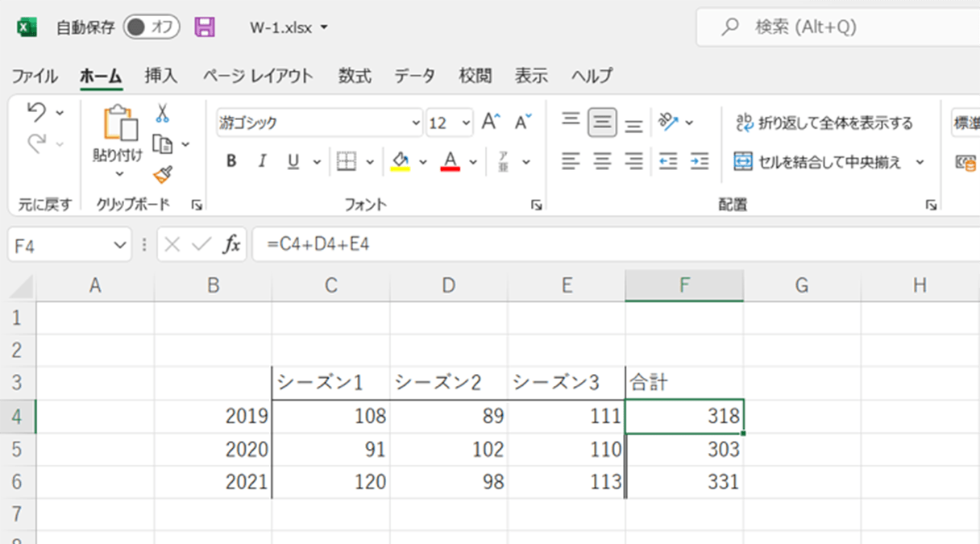Click the search box 検索 (Alt+Q)

pos(838,27)
